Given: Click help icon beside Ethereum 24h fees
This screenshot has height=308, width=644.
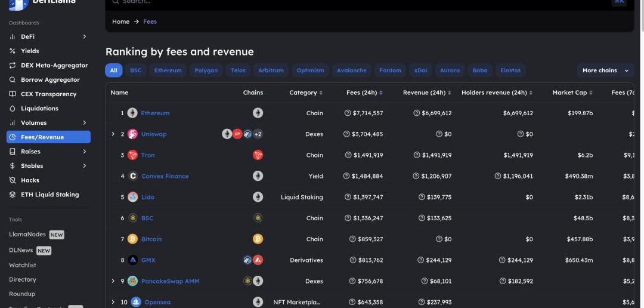Looking at the screenshot, I should 348,113.
